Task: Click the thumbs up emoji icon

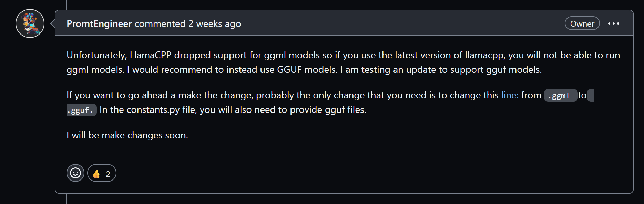Action: click(96, 174)
